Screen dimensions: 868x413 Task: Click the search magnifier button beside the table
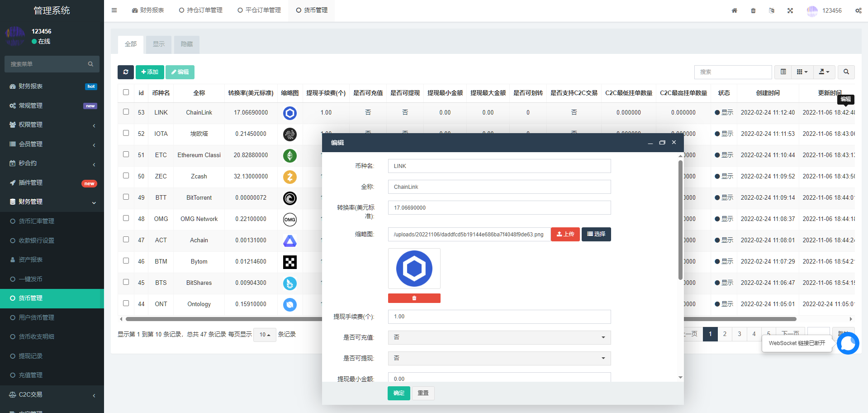846,72
